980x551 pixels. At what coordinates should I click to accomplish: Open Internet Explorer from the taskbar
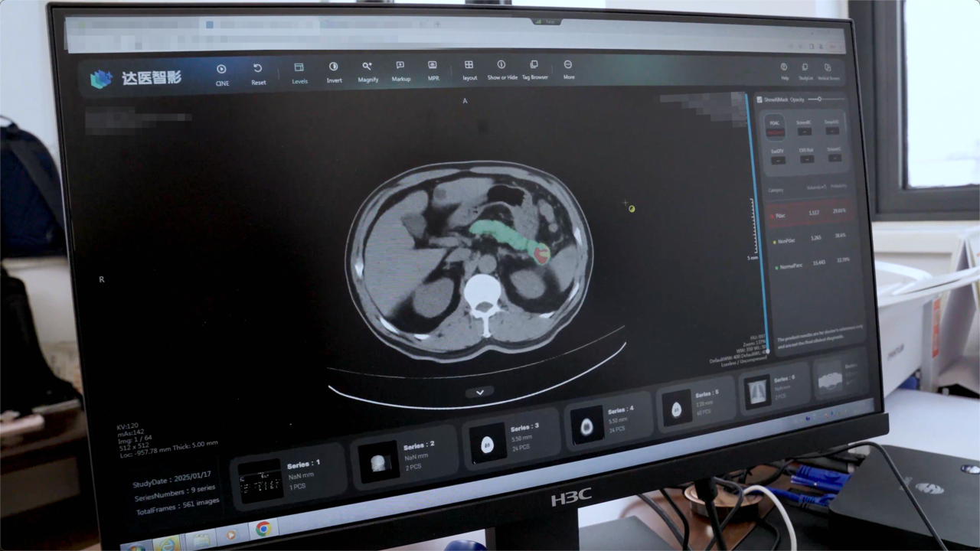[x=167, y=544]
